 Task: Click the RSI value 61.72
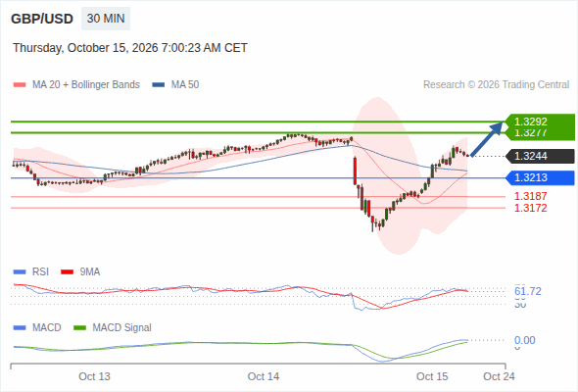point(528,291)
